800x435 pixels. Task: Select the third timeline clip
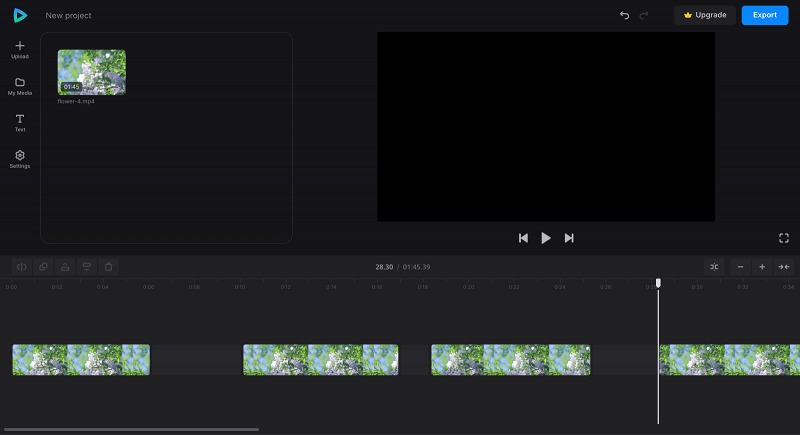(511, 360)
